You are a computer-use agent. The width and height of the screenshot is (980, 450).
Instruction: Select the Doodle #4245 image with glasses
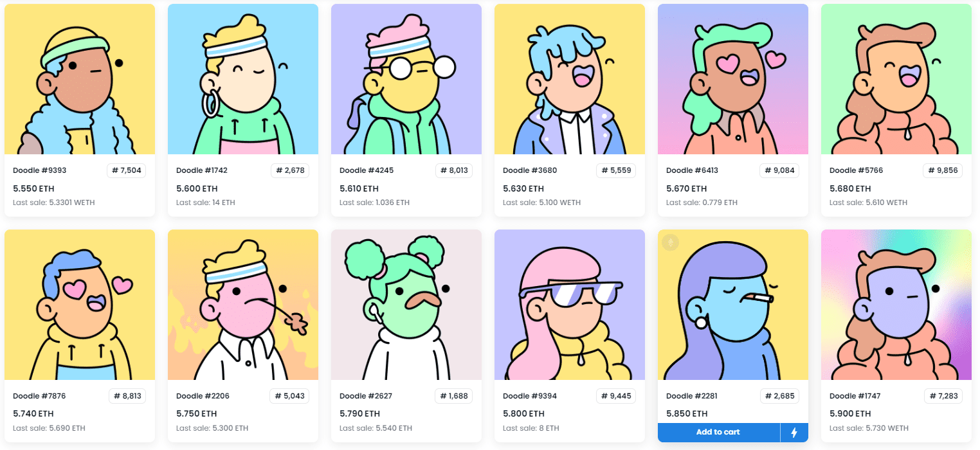(x=406, y=79)
